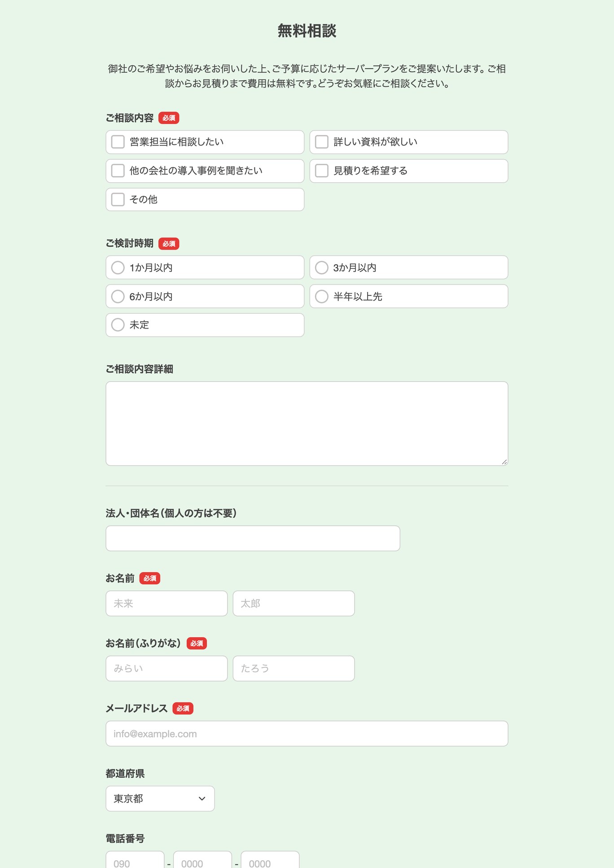
Task: Click the chevron arrow in prefecture select
Action: tap(202, 798)
